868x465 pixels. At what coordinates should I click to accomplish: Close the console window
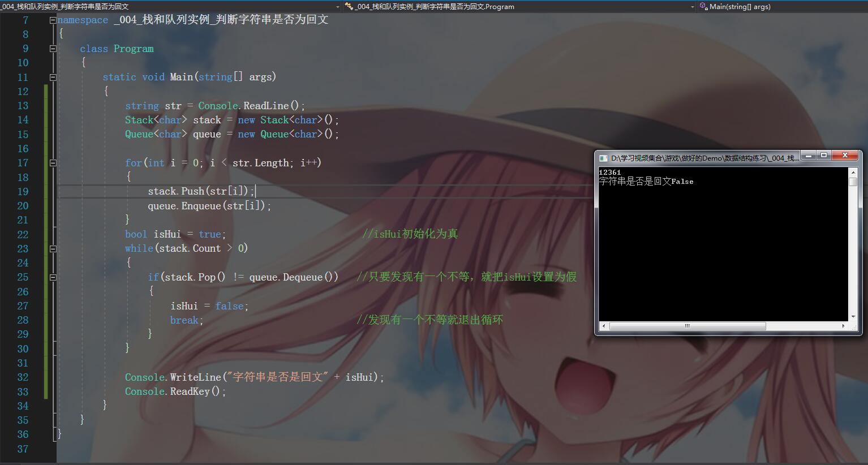coord(845,155)
